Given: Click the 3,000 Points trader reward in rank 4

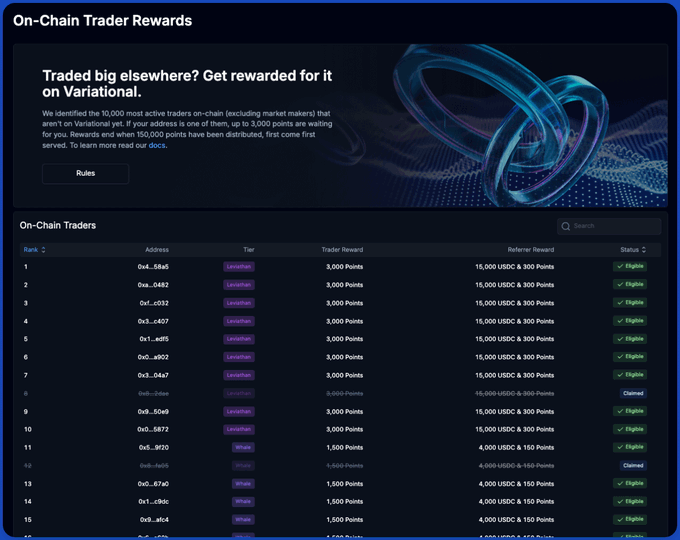Looking at the screenshot, I should 345,321.
